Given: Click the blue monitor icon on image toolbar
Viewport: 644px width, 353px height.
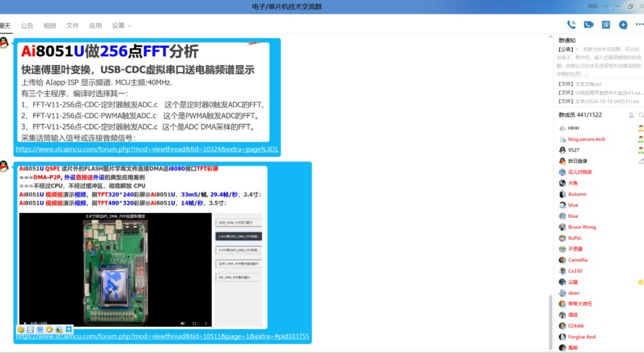Looking at the screenshot, I should (x=40, y=329).
